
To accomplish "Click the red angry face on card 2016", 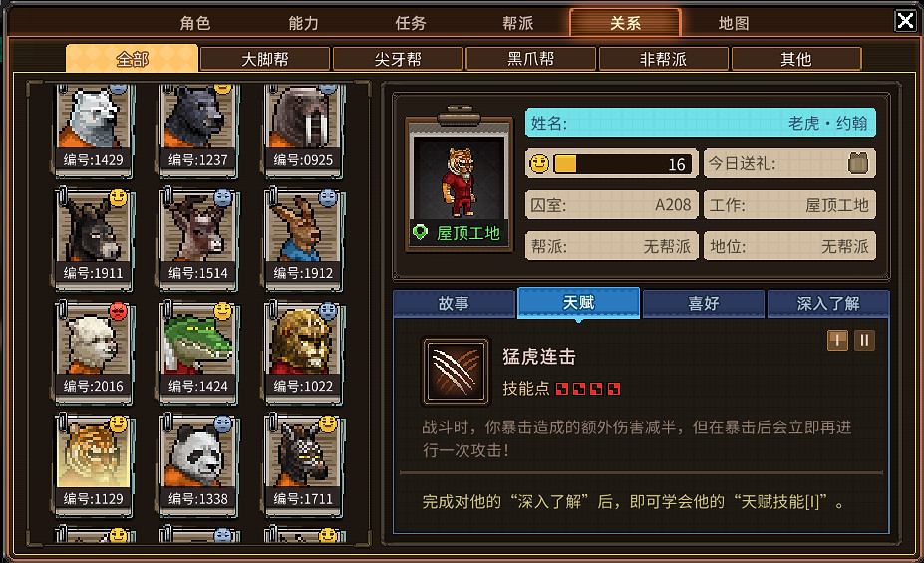I will click(118, 310).
